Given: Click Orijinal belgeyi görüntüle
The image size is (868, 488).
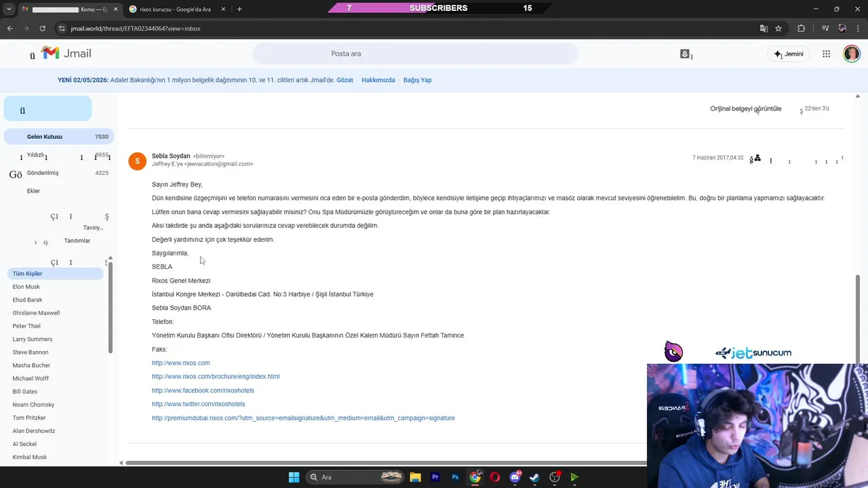Looking at the screenshot, I should [x=745, y=108].
